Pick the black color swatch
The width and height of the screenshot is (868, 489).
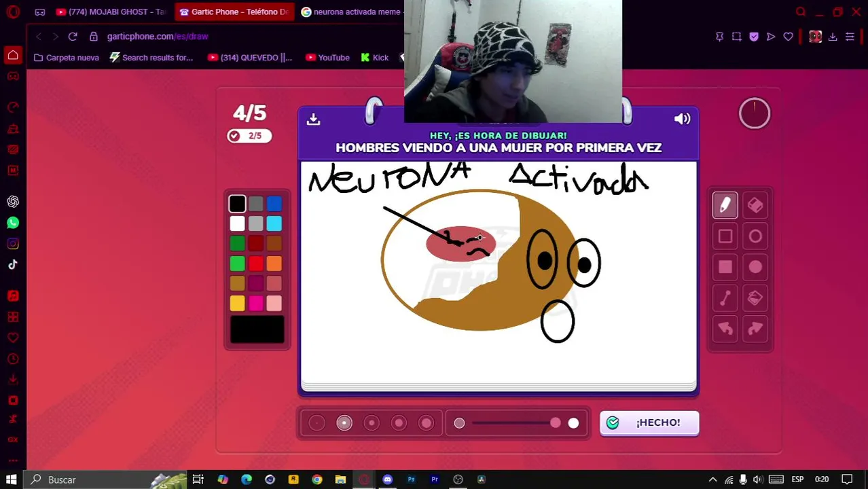pyautogui.click(x=237, y=203)
